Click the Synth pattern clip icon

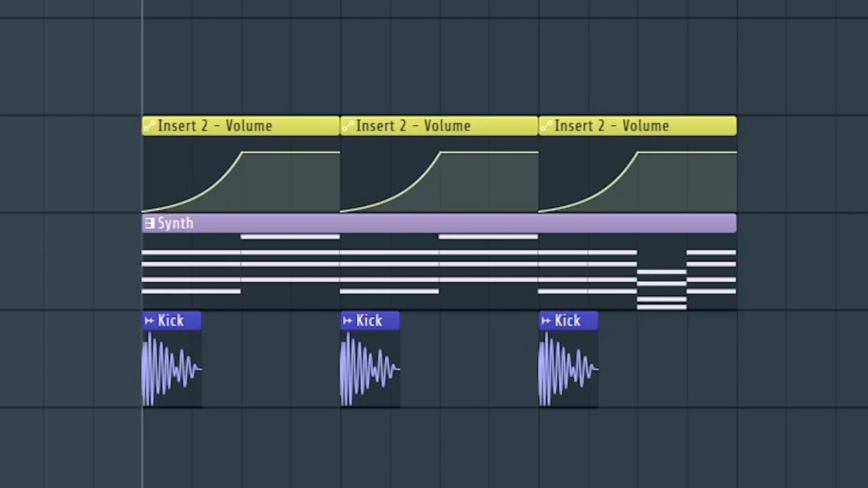[x=149, y=223]
